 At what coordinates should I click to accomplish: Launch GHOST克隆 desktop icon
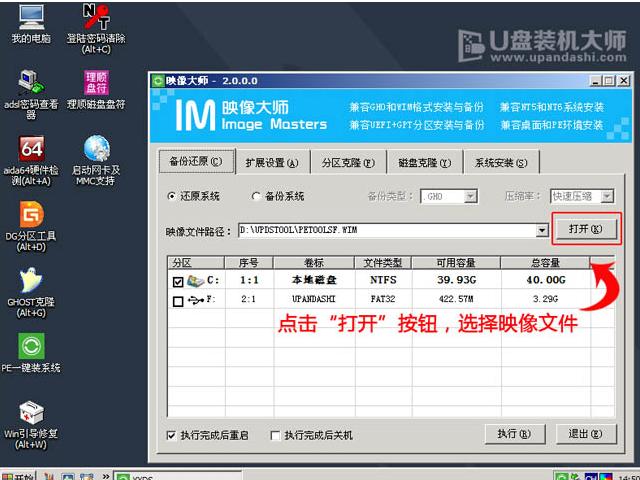point(31,281)
